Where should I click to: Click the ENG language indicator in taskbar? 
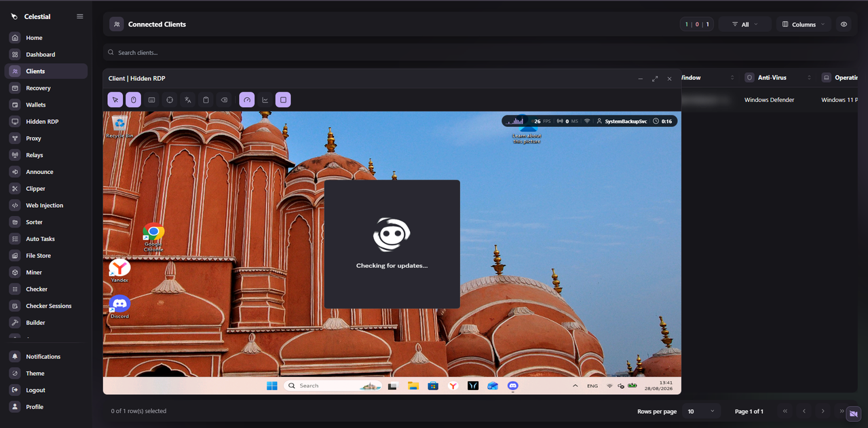[592, 386]
